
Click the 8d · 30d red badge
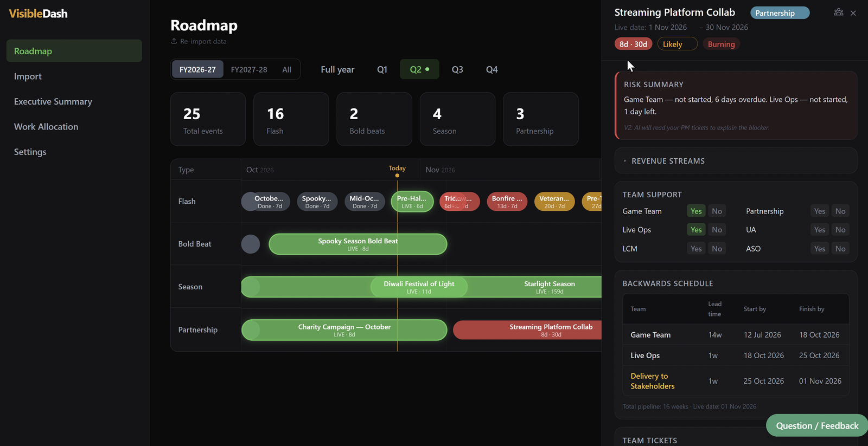tap(633, 44)
